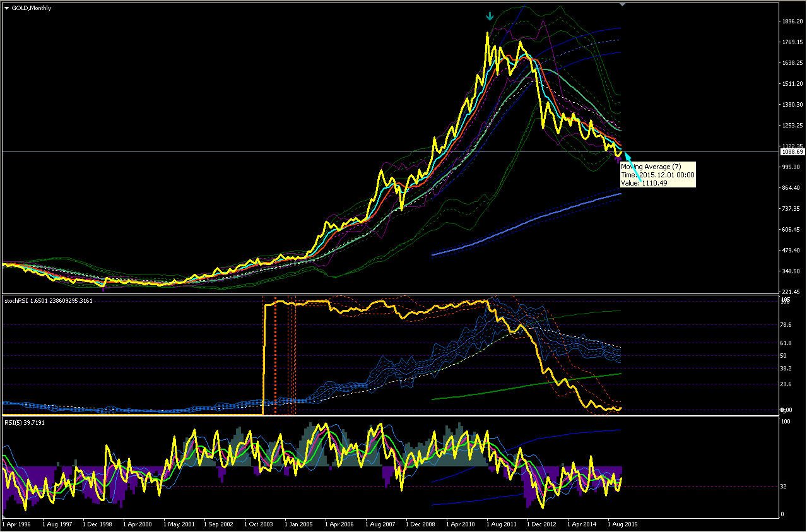Click the stochRSI indicator label
Image resolution: width=807 pixels, height=532 pixels.
point(48,301)
